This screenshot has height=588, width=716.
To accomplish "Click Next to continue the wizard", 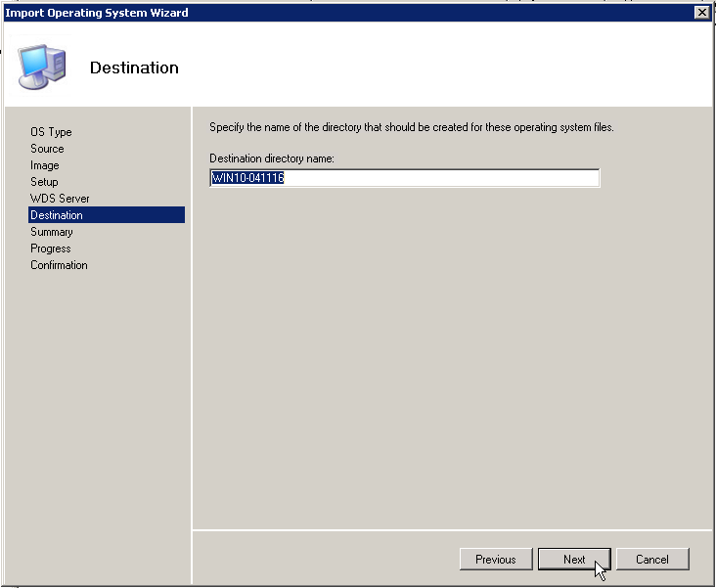I will [x=574, y=560].
